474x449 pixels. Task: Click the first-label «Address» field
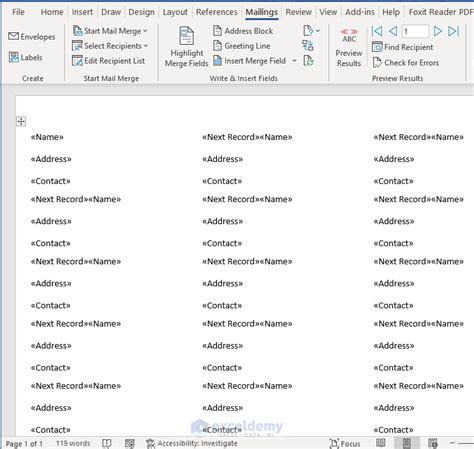[x=51, y=159]
